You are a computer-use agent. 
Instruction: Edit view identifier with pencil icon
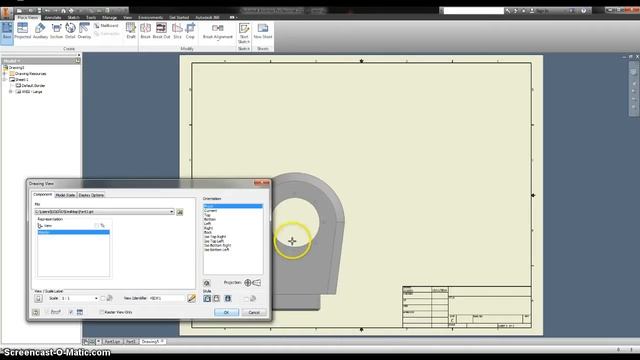tap(191, 298)
